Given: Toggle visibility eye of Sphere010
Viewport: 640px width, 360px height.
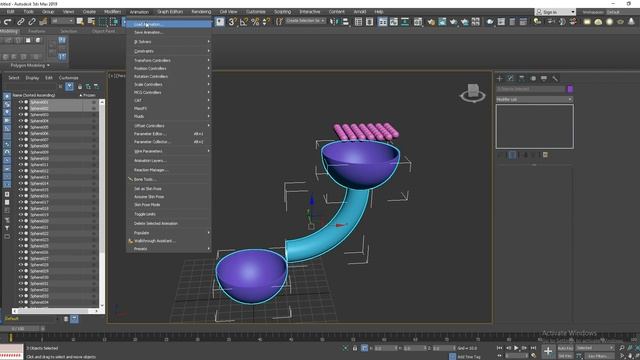Looking at the screenshot, I should click(x=21, y=158).
